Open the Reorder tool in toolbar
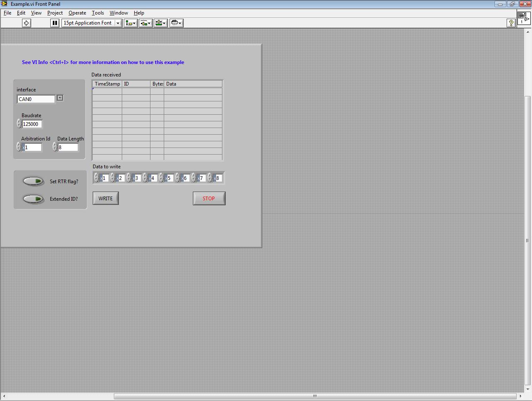 pyautogui.click(x=176, y=23)
